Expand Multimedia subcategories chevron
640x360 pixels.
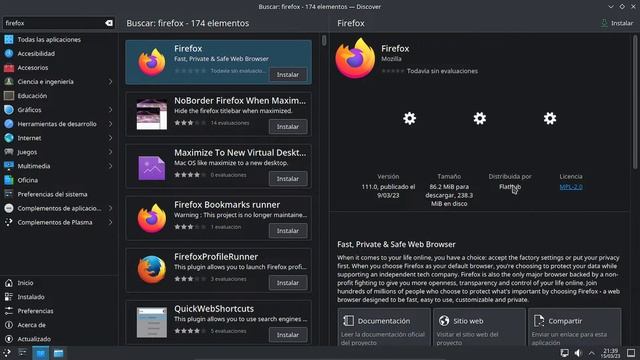click(110, 166)
